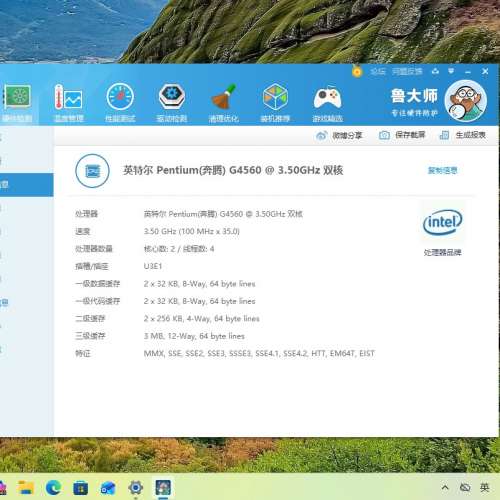Image resolution: width=500 pixels, height=500 pixels.
Task: Expand hidden system tray icons chevron
Action: [445, 488]
